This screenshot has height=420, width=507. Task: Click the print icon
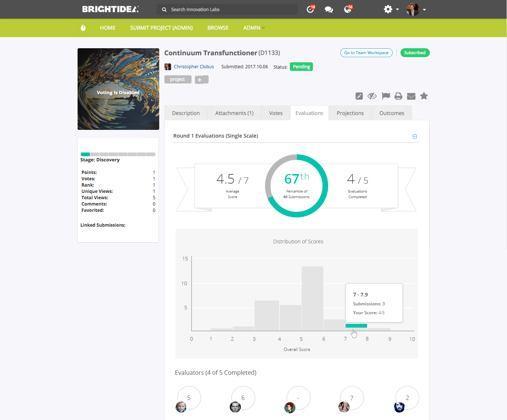(x=398, y=96)
